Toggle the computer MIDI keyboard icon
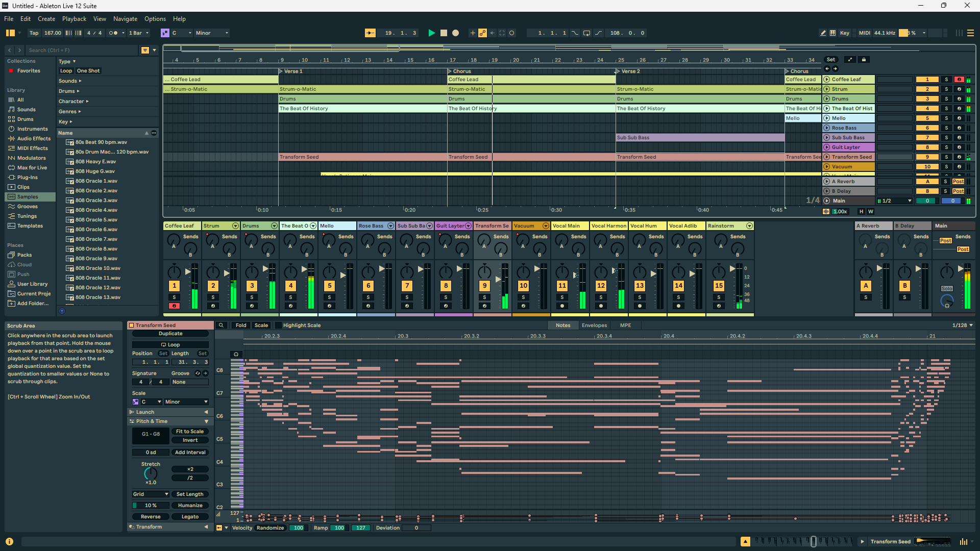The height and width of the screenshot is (551, 980). [x=832, y=33]
